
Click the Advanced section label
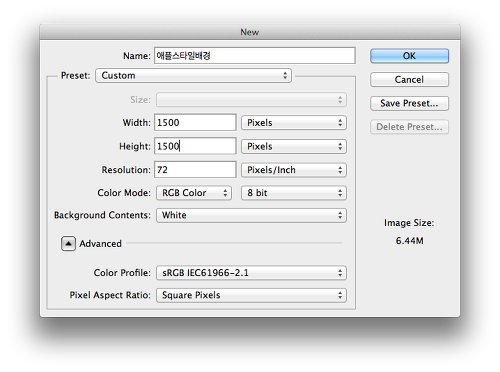coord(100,244)
